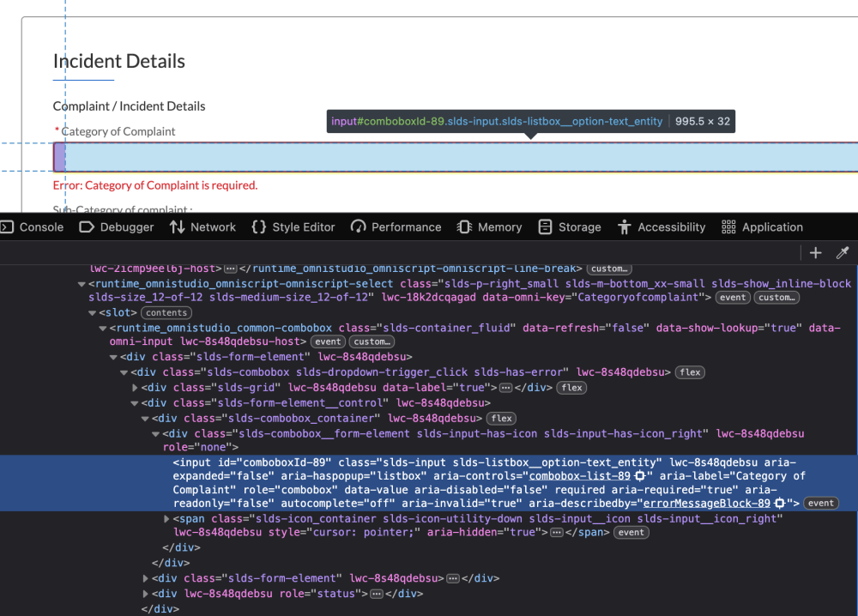858x616 pixels.
Task: Click custom badge on common-combobox element
Action: (372, 342)
